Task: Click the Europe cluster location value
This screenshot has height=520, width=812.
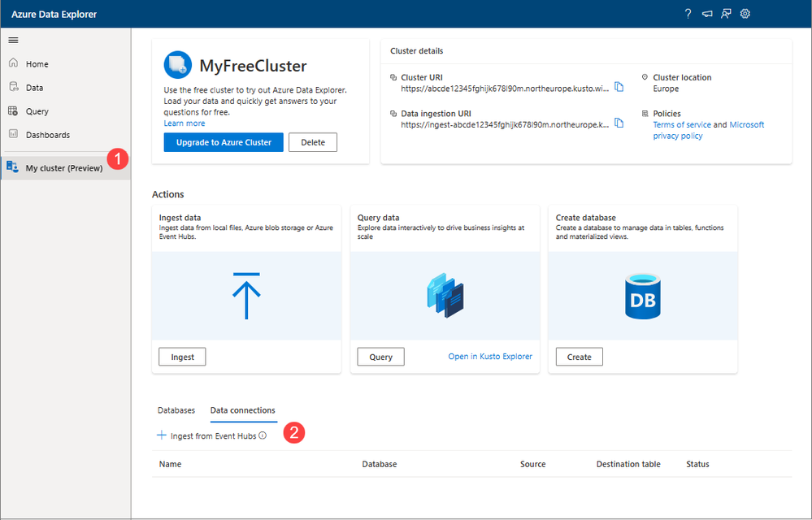Action: tap(666, 89)
